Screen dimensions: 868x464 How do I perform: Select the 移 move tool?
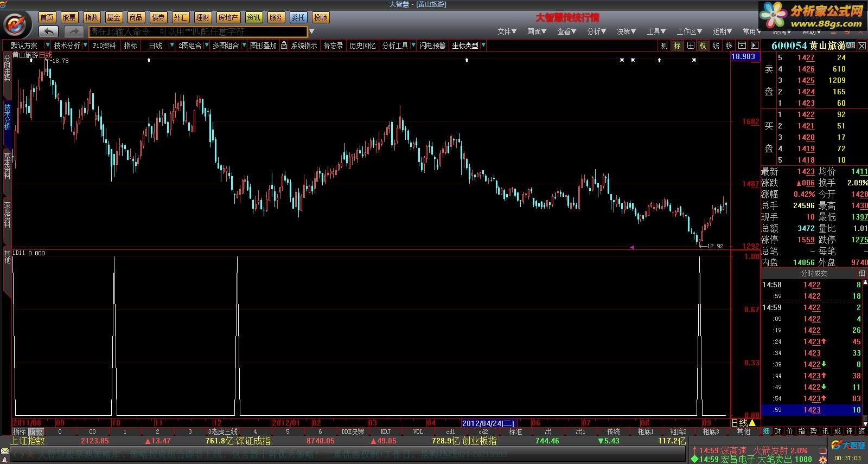tap(729, 46)
